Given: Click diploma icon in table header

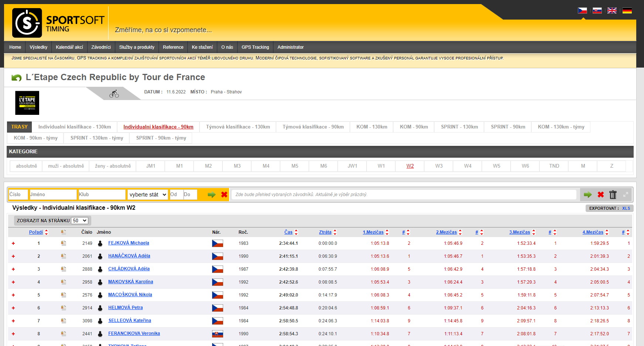Looking at the screenshot, I should [64, 232].
